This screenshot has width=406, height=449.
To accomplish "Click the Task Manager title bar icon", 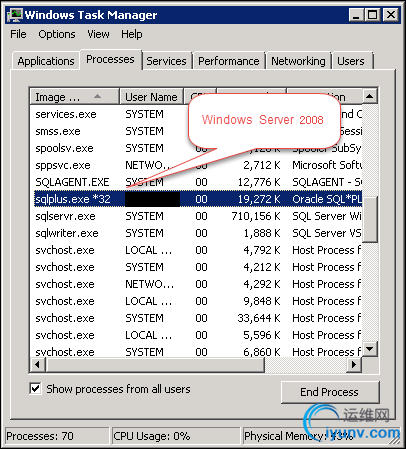I will pyautogui.click(x=15, y=15).
